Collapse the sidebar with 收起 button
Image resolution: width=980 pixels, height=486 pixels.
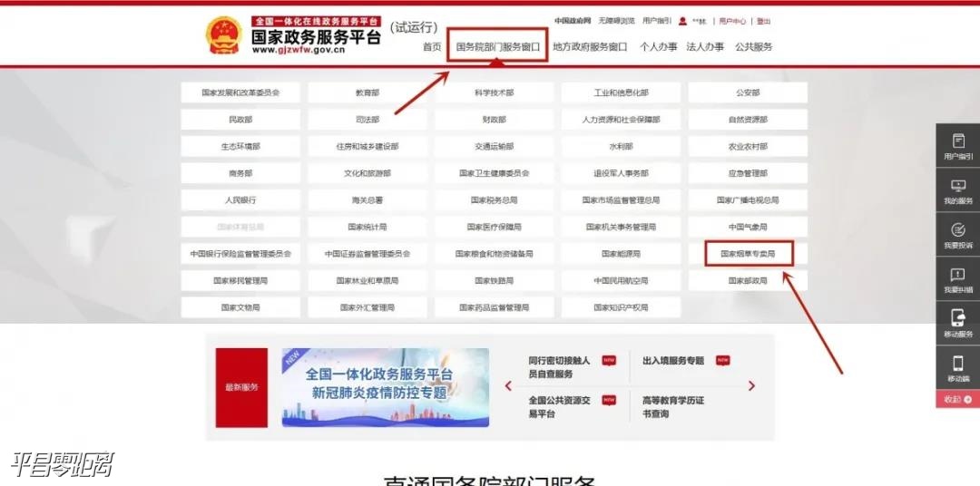click(957, 399)
